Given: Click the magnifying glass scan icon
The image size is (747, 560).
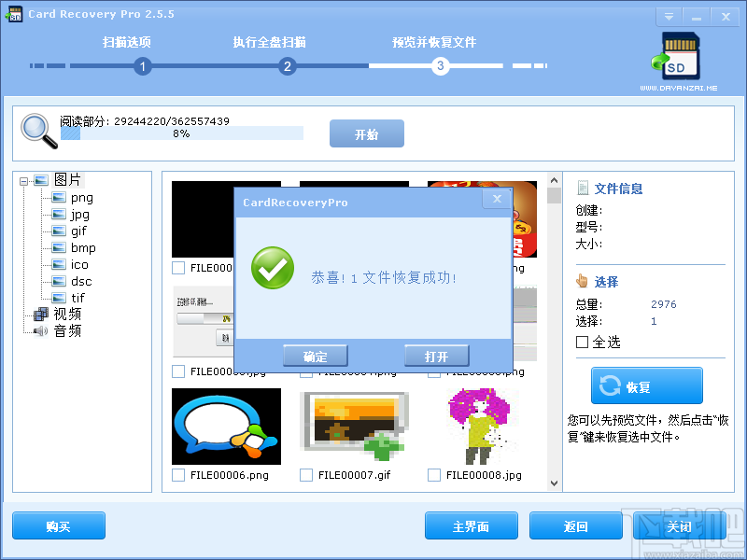Looking at the screenshot, I should click(x=38, y=131).
